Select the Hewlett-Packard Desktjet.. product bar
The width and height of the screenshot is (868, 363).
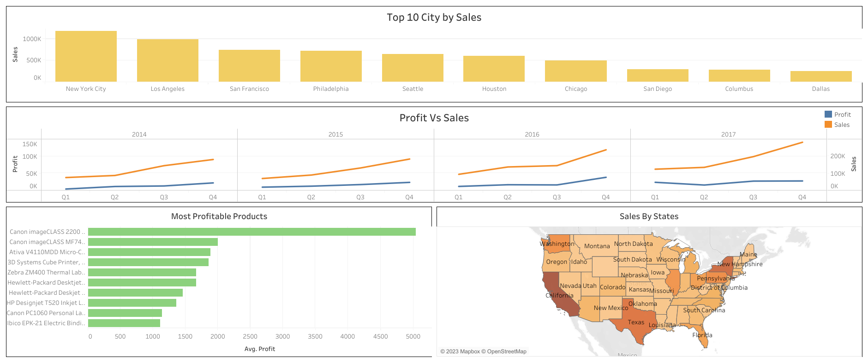click(142, 282)
